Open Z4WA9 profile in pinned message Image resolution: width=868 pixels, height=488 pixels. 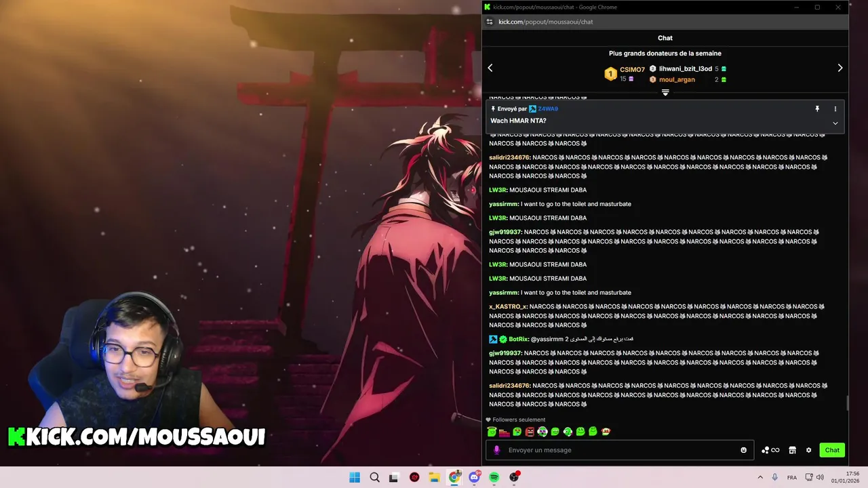tap(548, 108)
